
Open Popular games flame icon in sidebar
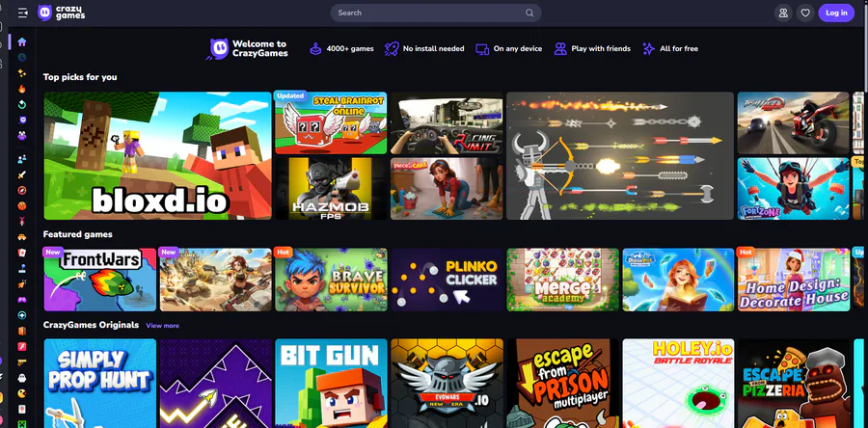tap(21, 89)
